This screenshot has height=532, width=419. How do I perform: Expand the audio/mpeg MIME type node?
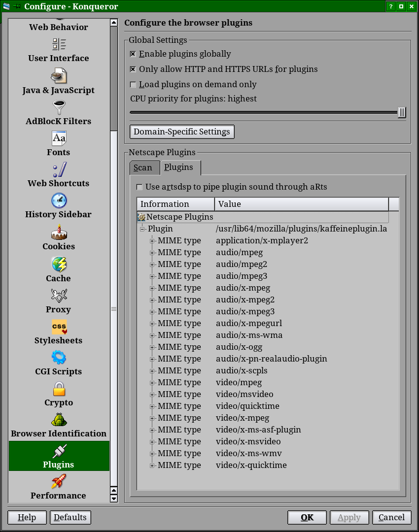(x=152, y=253)
